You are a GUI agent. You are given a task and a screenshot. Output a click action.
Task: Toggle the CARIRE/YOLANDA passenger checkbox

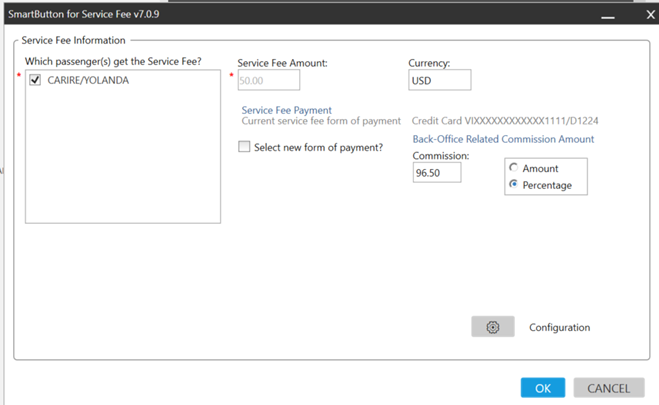(36, 81)
